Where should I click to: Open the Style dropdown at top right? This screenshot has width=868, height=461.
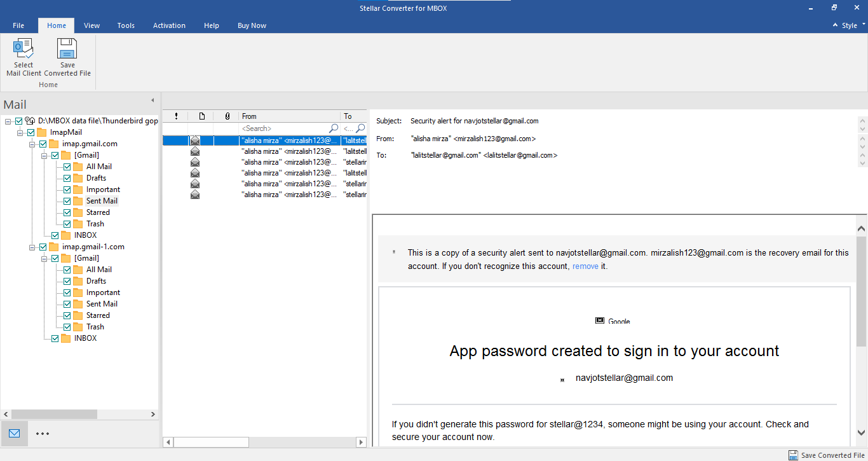848,25
